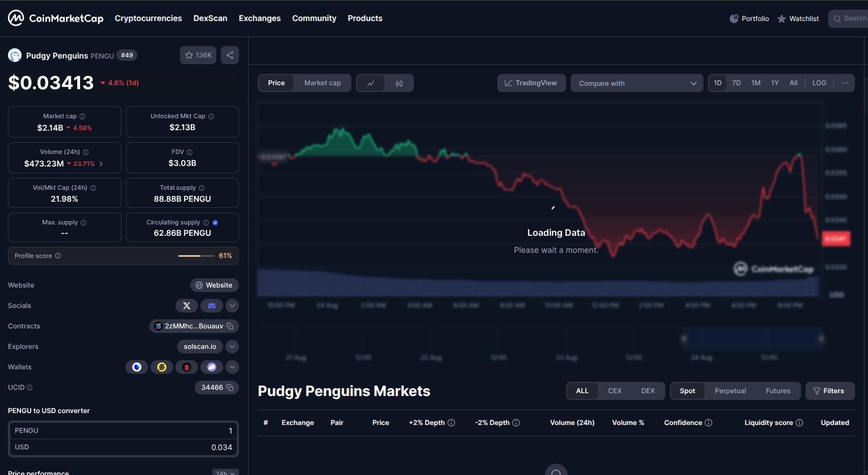Viewport: 868px width, 475px height.
Task: Open solscan.io explorer link
Action: pos(200,347)
